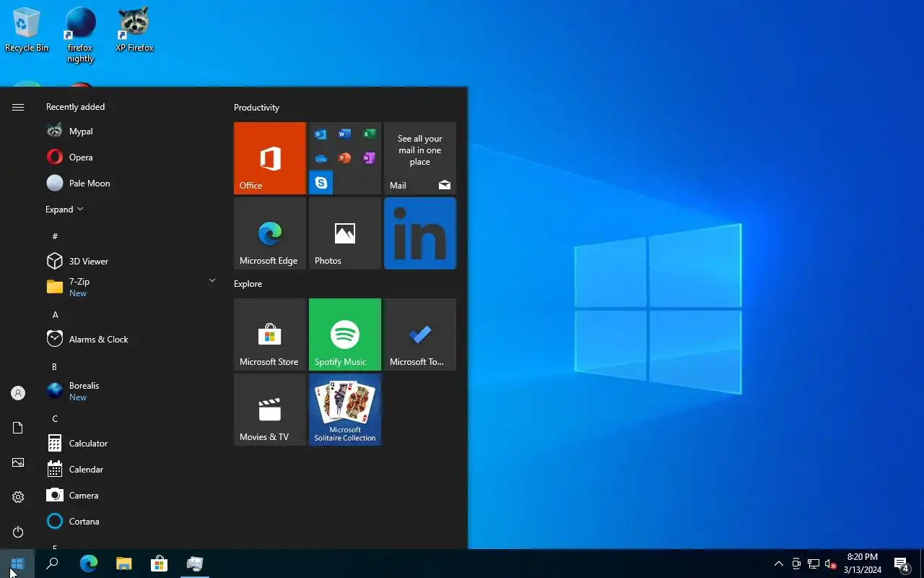
Task: Open the Calendar app
Action: (131, 470)
